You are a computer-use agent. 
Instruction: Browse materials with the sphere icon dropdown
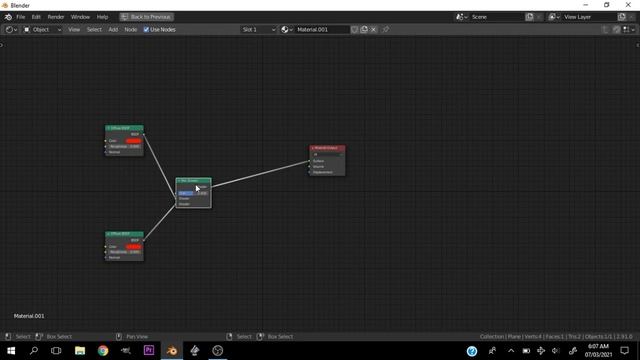(287, 30)
